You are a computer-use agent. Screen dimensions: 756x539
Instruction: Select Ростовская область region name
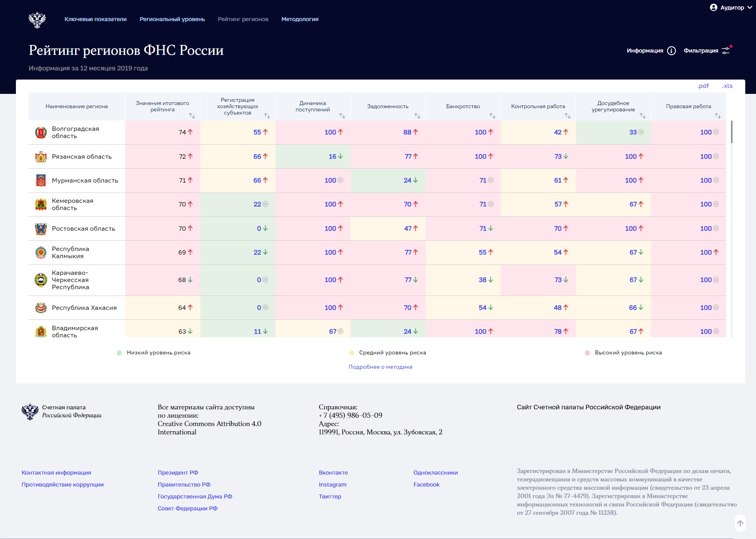coord(83,229)
